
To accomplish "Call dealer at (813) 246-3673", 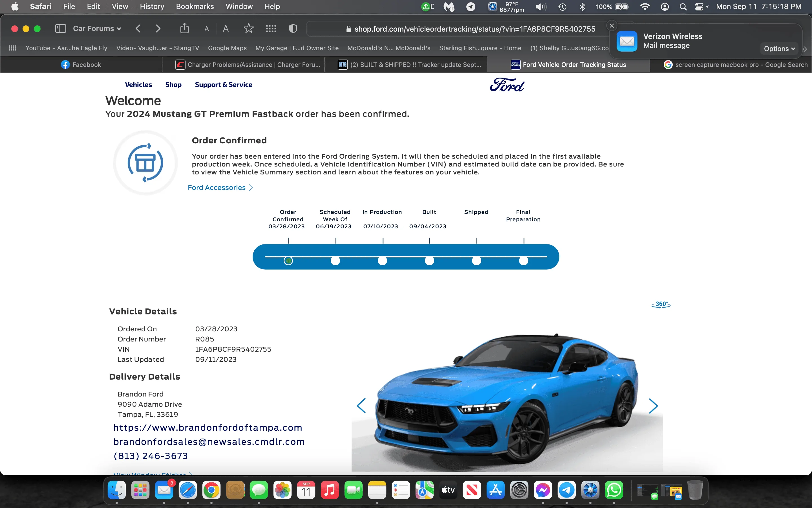I will coord(150,456).
